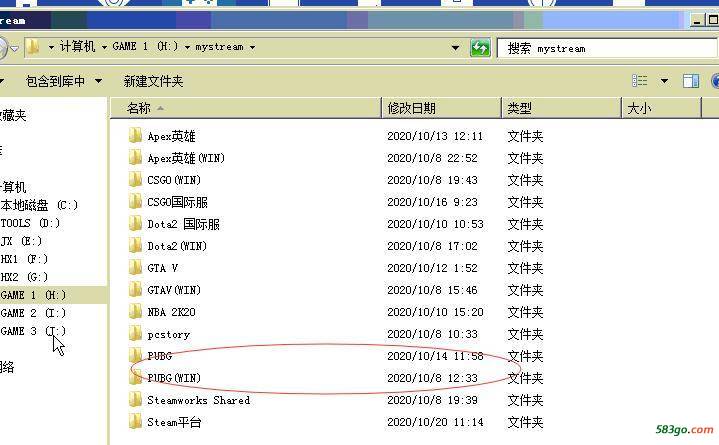Select the Apex英雄 folder icon
Viewport: 719px width, 445px height.
pos(135,136)
